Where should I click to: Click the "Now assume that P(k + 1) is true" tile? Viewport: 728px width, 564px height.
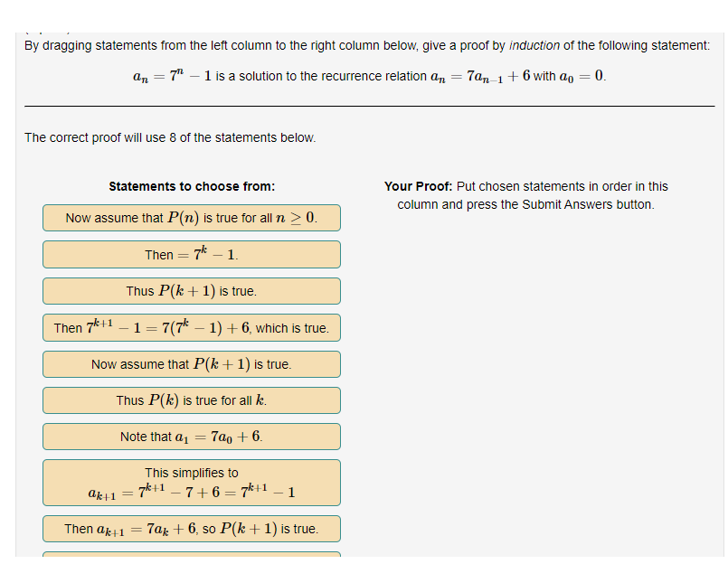(x=191, y=364)
